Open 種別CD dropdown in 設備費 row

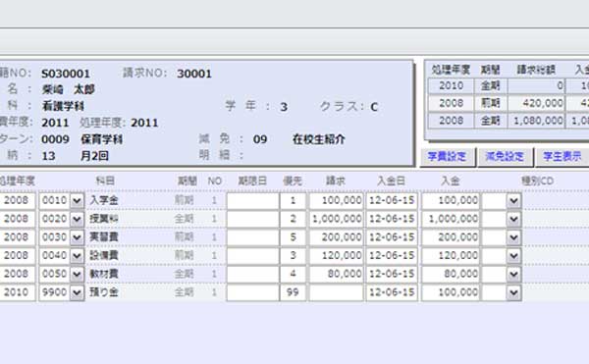pyautogui.click(x=513, y=255)
